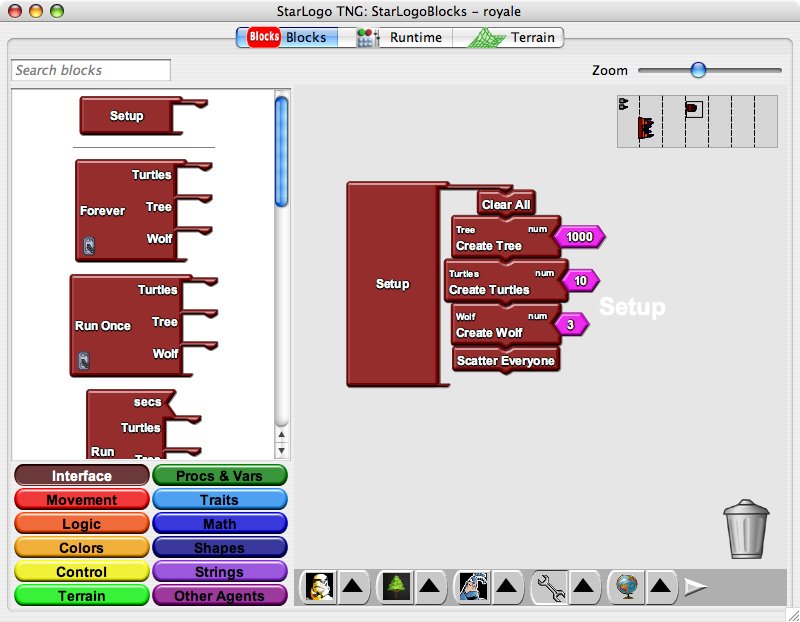Click in the Search blocks field

(x=91, y=70)
